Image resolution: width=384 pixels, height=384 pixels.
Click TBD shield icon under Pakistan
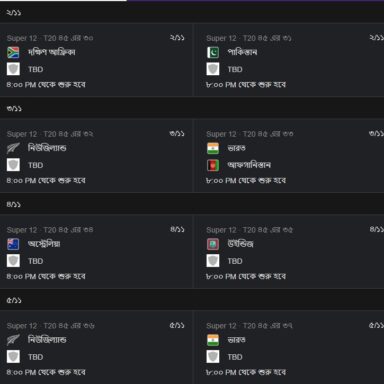pyautogui.click(x=213, y=69)
